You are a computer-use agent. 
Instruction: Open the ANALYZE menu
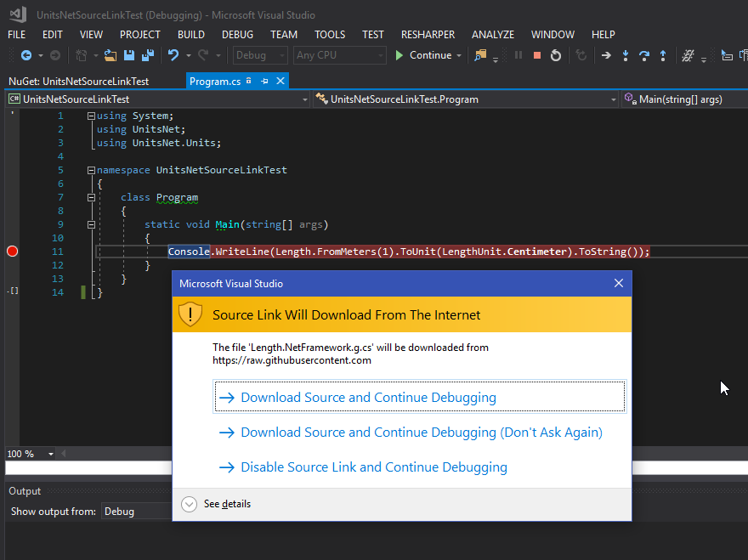tap(493, 35)
